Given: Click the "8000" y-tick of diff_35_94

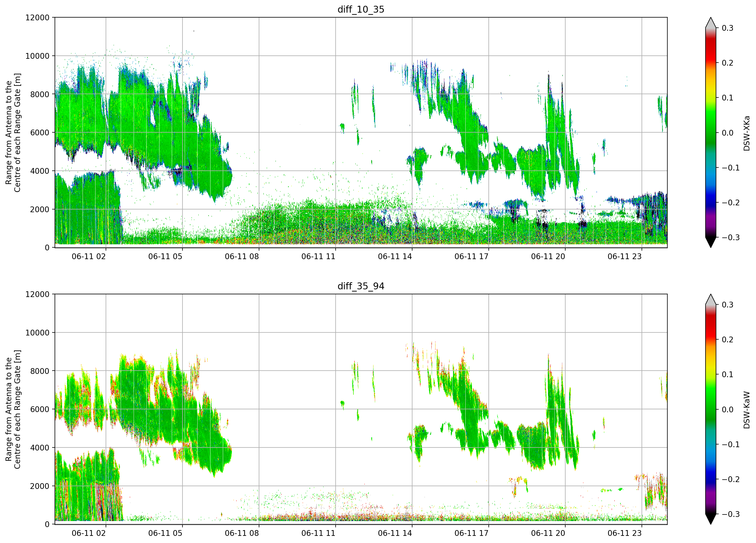Looking at the screenshot, I should tap(40, 371).
